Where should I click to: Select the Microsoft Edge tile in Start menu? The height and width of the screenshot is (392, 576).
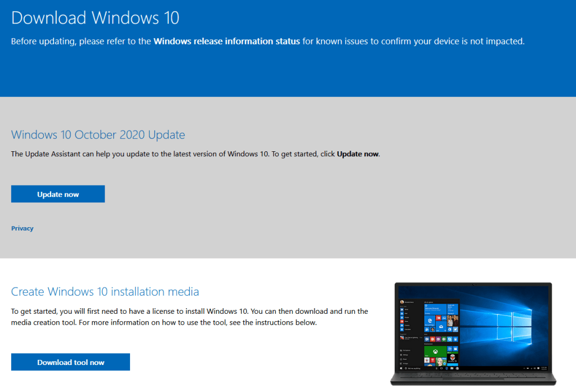(429, 320)
